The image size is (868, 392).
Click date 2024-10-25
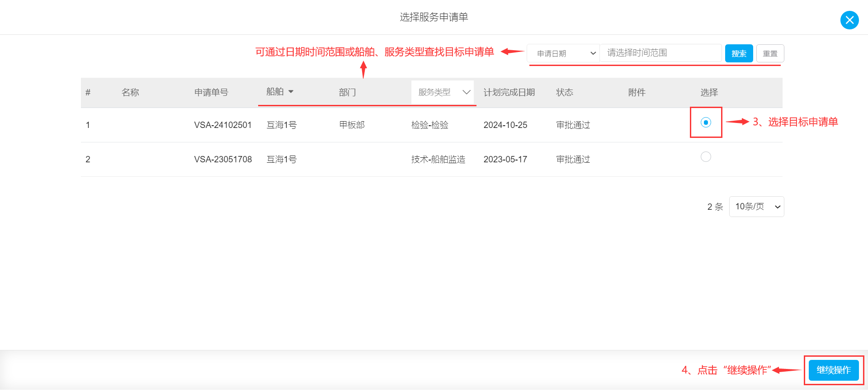(505, 125)
